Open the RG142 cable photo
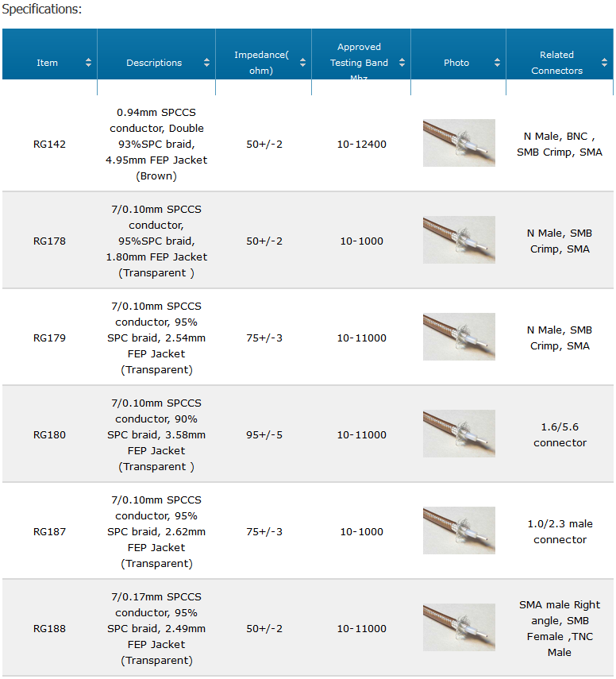 (459, 143)
